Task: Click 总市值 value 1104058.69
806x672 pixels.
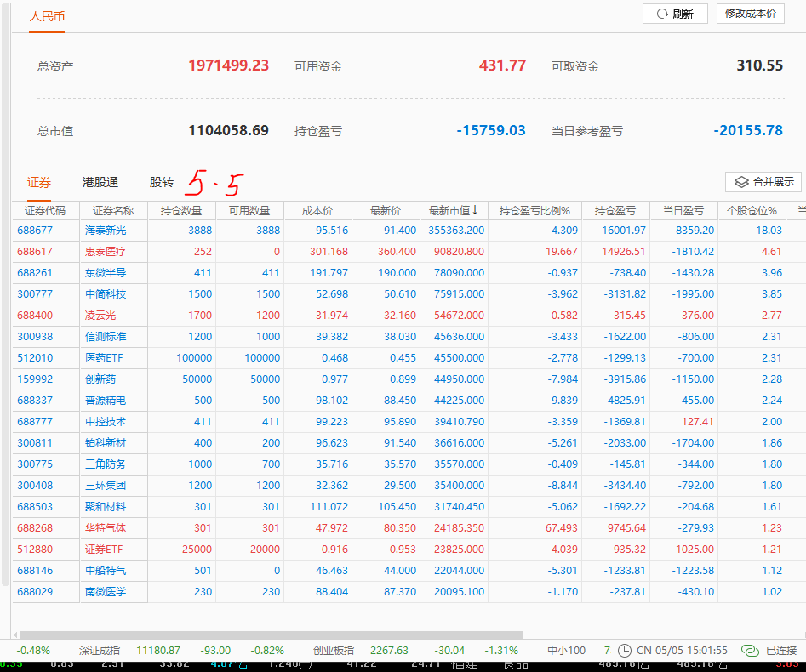Action: 228,130
